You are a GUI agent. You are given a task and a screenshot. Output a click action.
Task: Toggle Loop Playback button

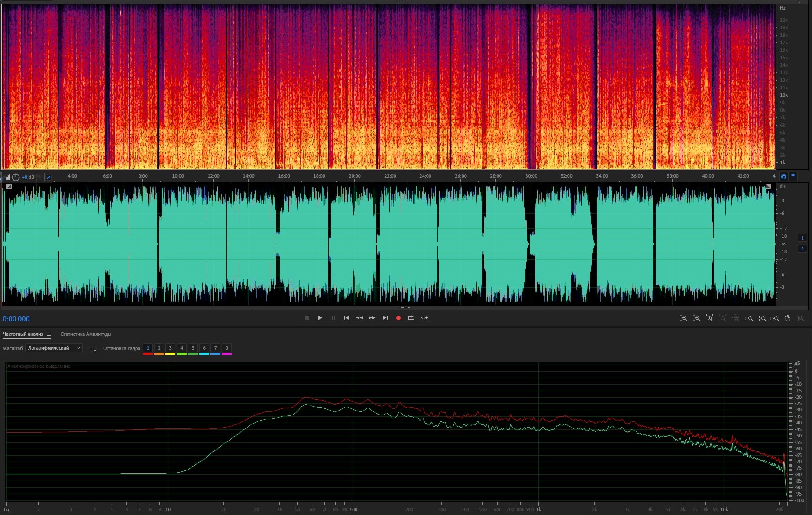coord(411,318)
